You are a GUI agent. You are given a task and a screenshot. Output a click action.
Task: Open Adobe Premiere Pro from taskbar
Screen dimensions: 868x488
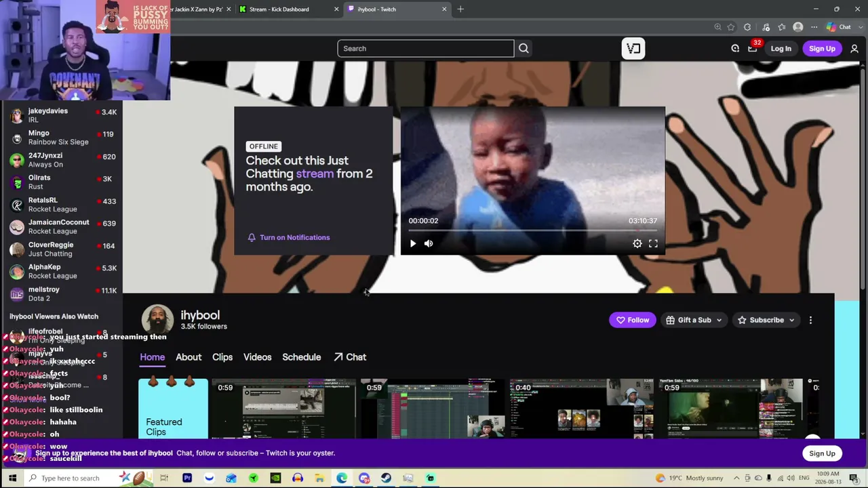point(187,478)
